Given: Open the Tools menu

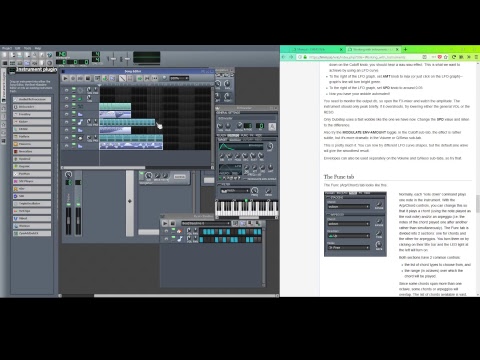Looking at the screenshot, I should point(27,48).
